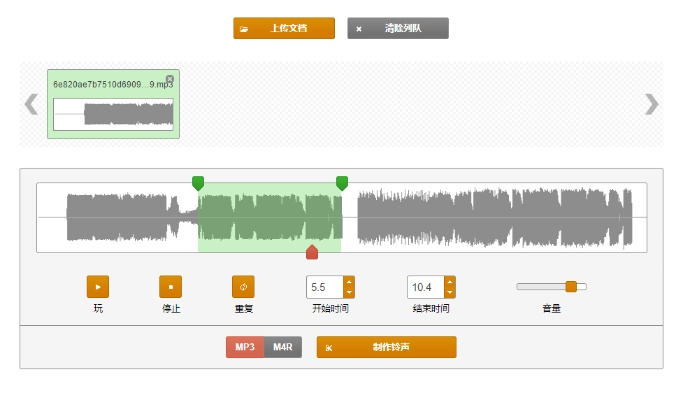Click the green selection end marker
Screen dimensions: 690x400
(x=342, y=182)
